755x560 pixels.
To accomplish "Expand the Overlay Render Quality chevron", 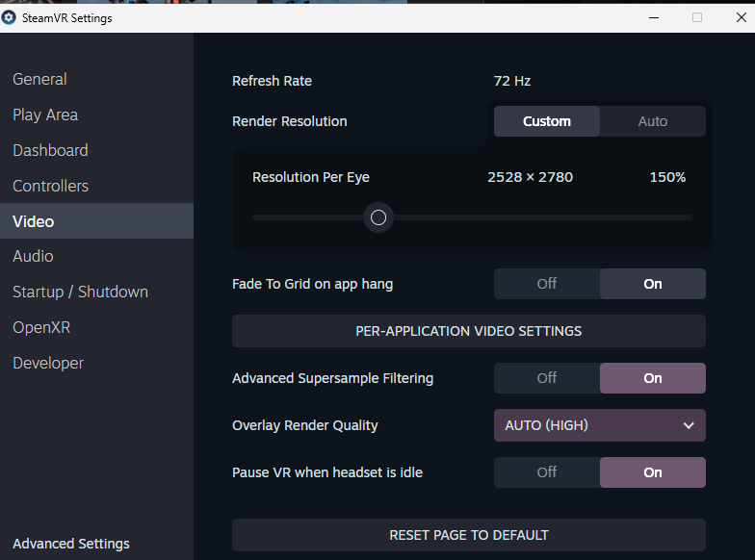I will tap(689, 425).
